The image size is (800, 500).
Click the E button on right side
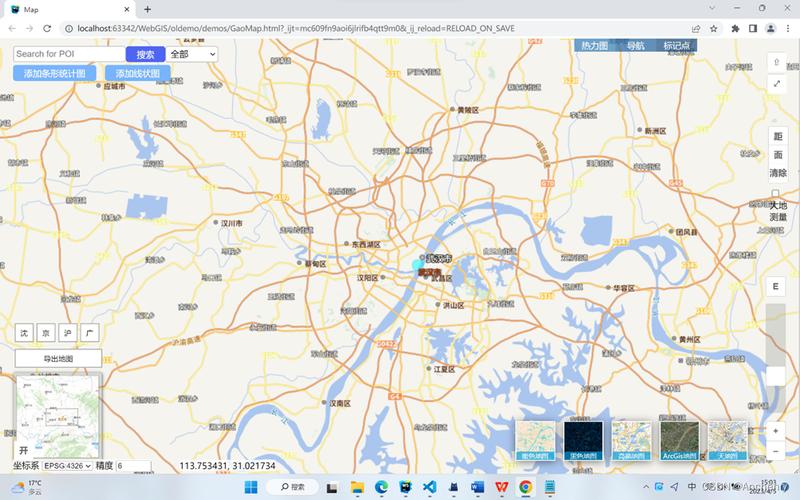pos(777,287)
